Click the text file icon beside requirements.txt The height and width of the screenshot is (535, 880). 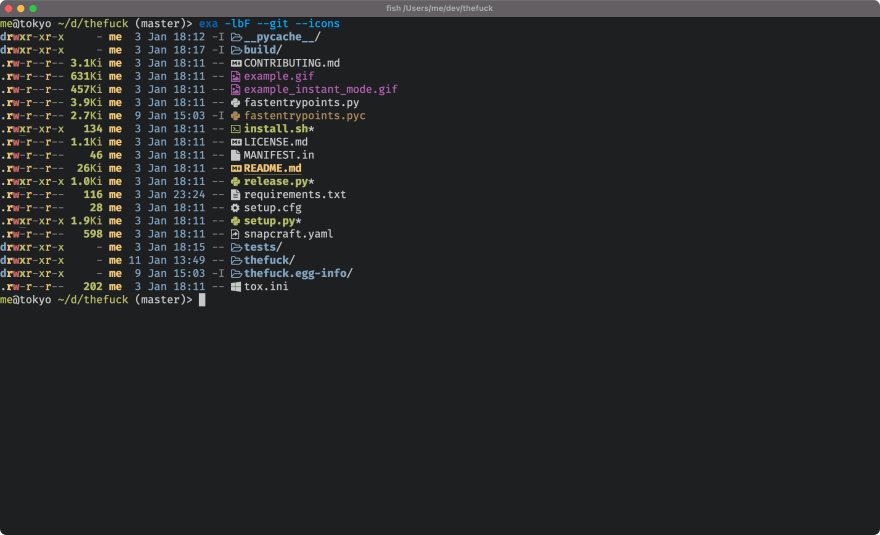[236, 195]
